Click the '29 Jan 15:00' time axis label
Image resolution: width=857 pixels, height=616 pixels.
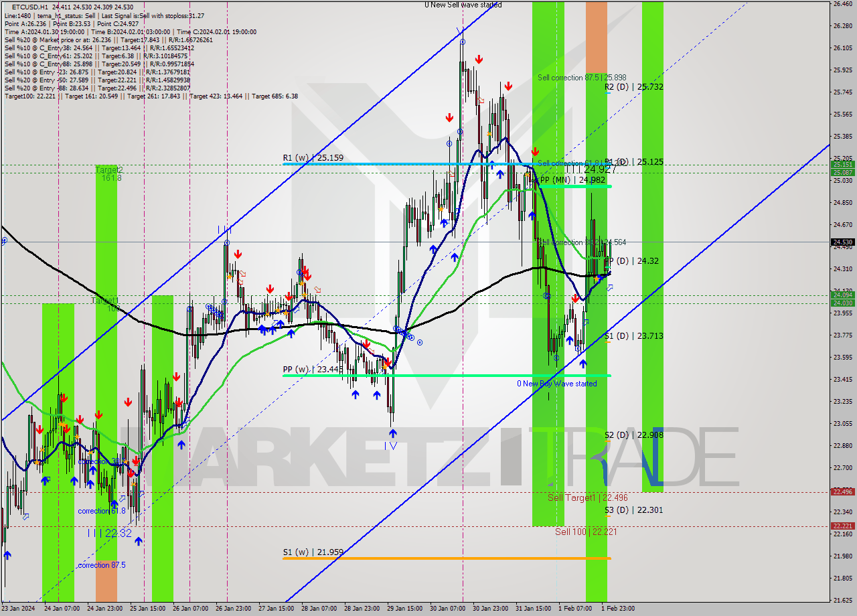[x=406, y=609]
